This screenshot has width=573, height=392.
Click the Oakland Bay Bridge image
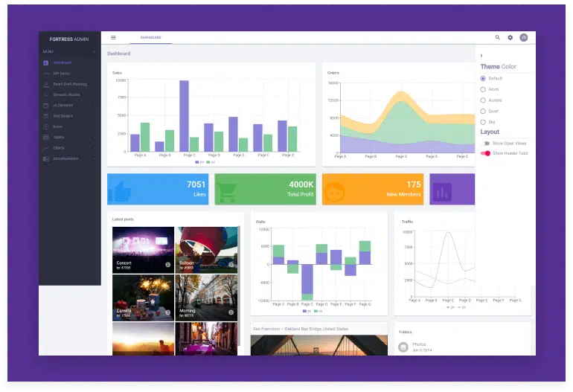click(319, 345)
